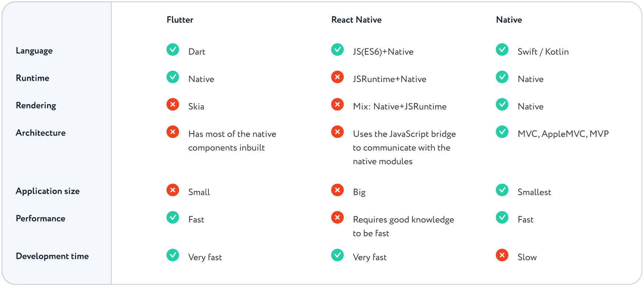
Task: Click the red cross icon beside Big
Action: click(x=337, y=190)
